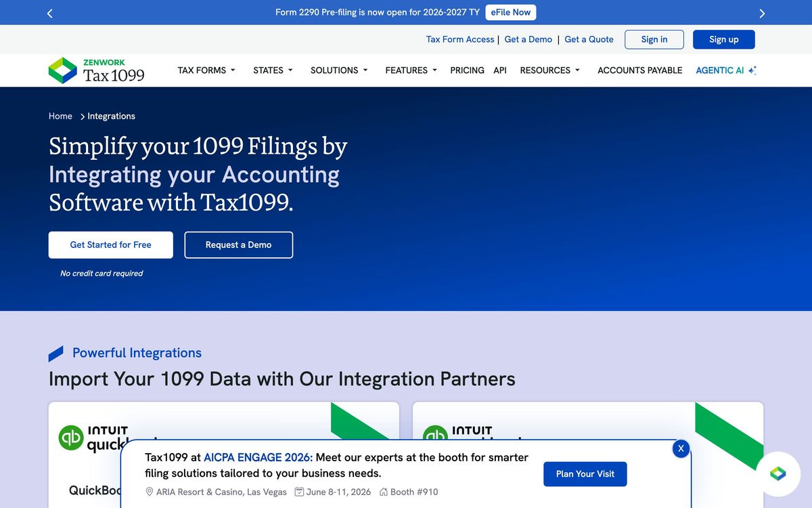Expand the TAX FORMS dropdown menu

click(206, 70)
